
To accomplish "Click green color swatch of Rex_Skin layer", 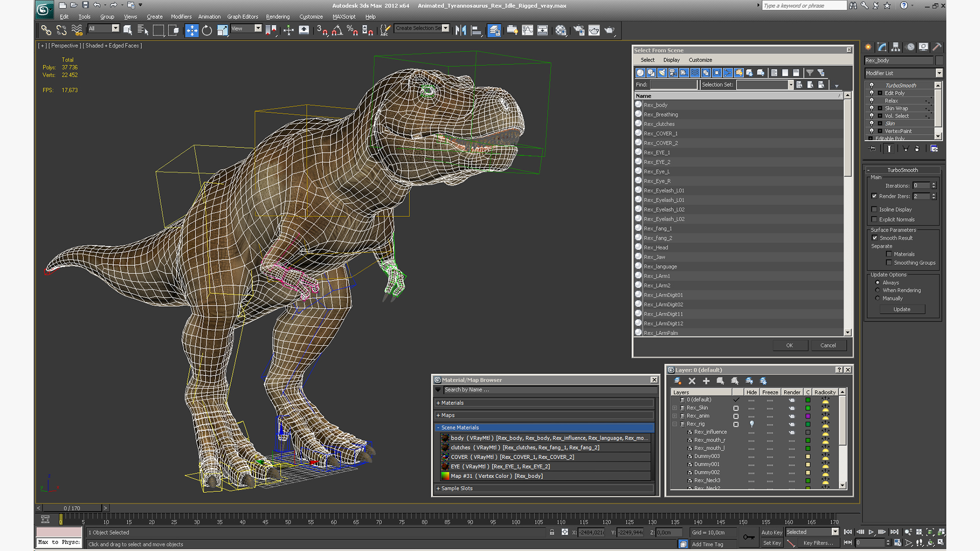I will click(808, 408).
